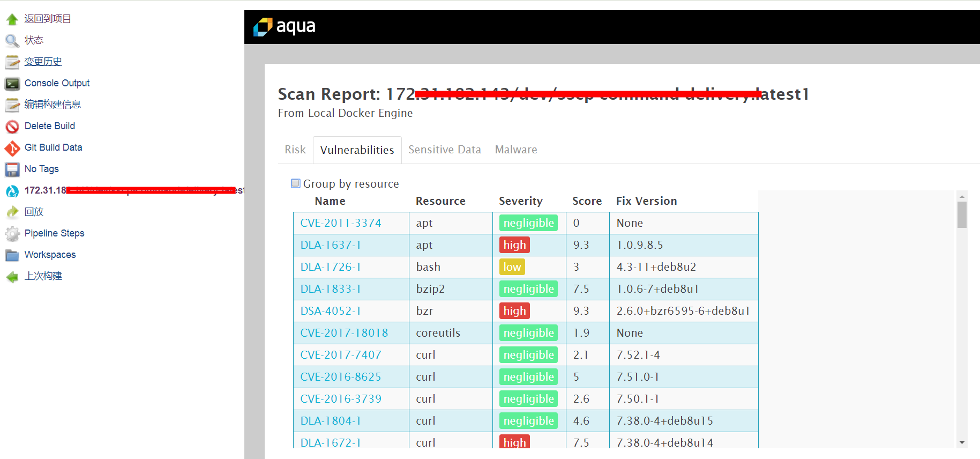Click the green left-arrow previous build icon
Viewport: 980px width, 459px height.
pyautogui.click(x=12, y=277)
